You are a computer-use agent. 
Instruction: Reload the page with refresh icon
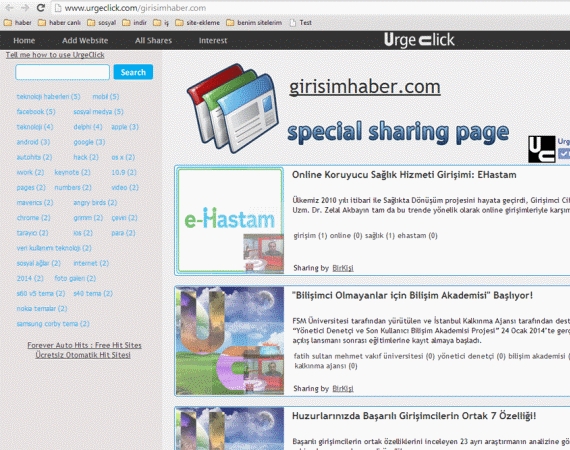[41, 8]
